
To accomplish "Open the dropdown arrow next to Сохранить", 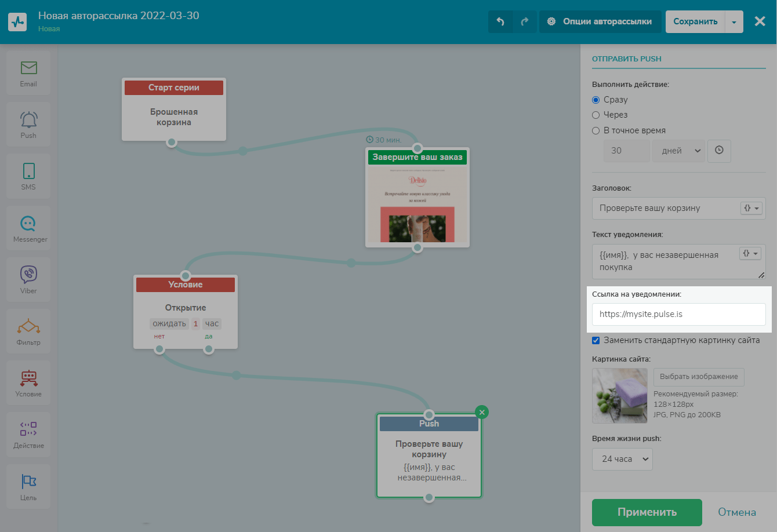I will coord(734,22).
